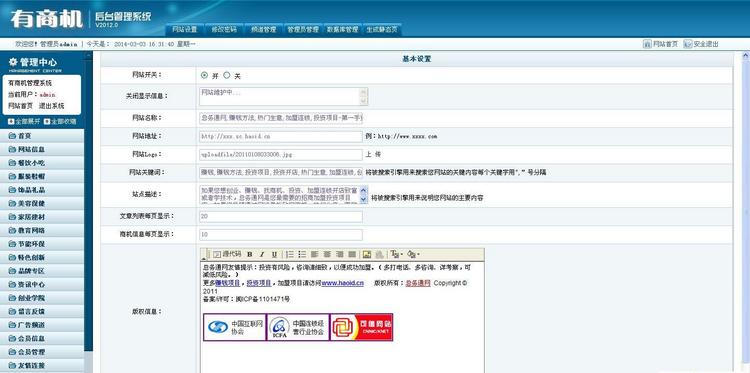Open the background color dropdown
The width and height of the screenshot is (750, 373).
pyautogui.click(x=414, y=254)
